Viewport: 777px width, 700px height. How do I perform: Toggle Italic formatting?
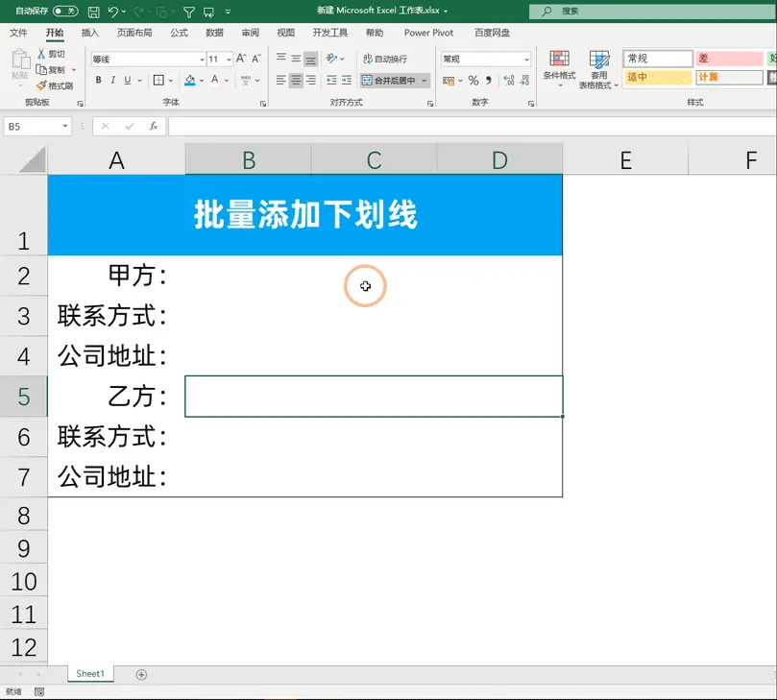[113, 79]
